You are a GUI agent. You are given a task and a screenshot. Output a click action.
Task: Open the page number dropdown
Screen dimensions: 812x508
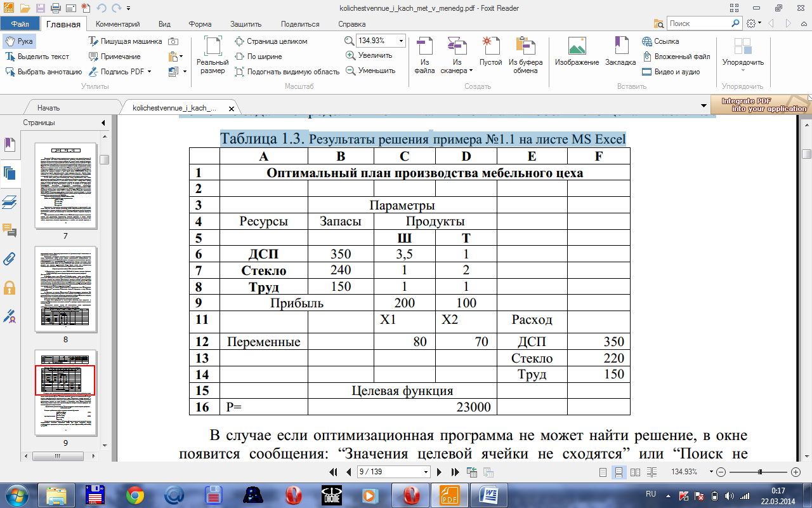(426, 472)
